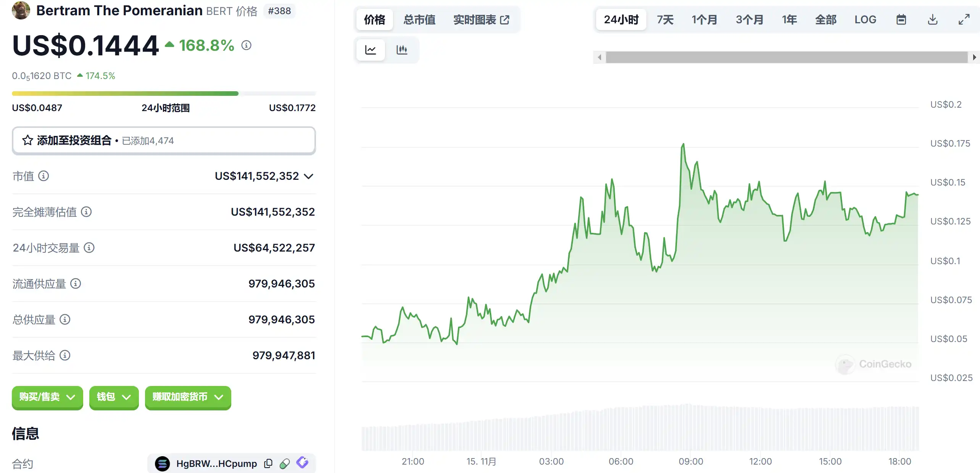Switch to the line chart view icon

coord(371,50)
